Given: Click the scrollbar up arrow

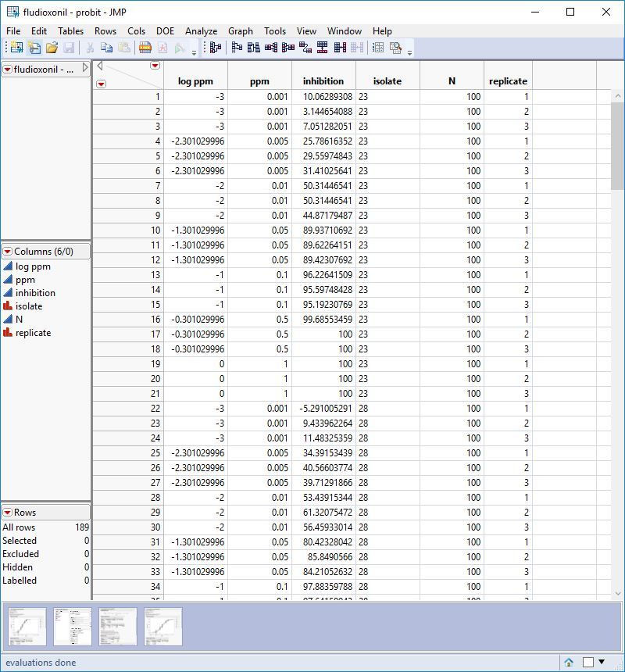Looking at the screenshot, I should 618,96.
